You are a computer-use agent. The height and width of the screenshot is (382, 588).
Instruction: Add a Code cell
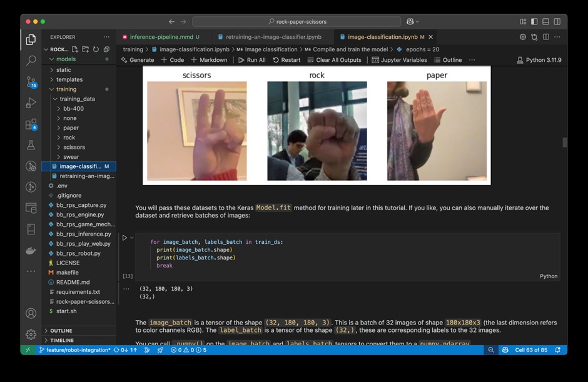[173, 60]
